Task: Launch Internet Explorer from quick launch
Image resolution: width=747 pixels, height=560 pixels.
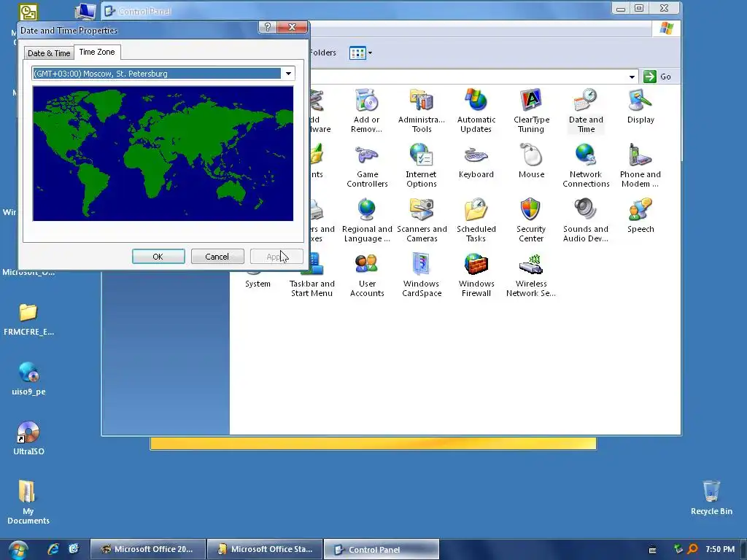Action: click(53, 549)
